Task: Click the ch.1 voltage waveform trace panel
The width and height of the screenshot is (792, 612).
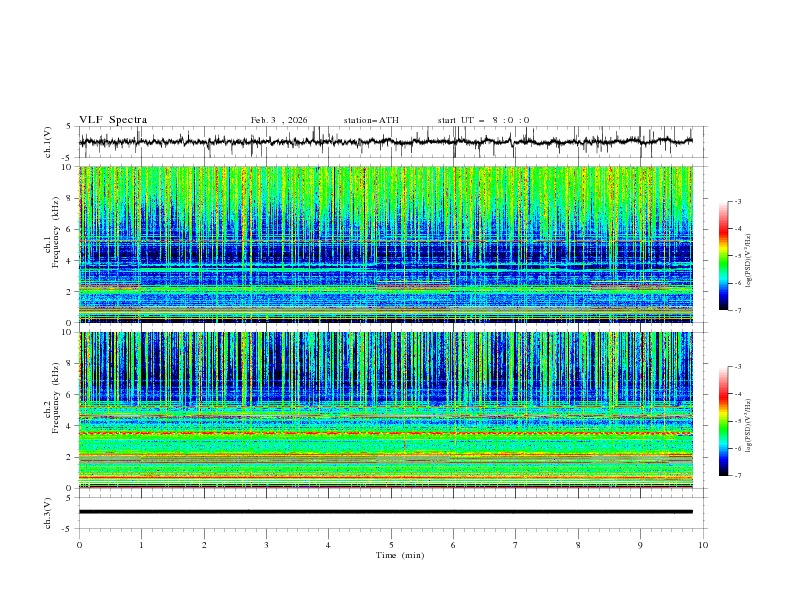Action: click(392, 142)
